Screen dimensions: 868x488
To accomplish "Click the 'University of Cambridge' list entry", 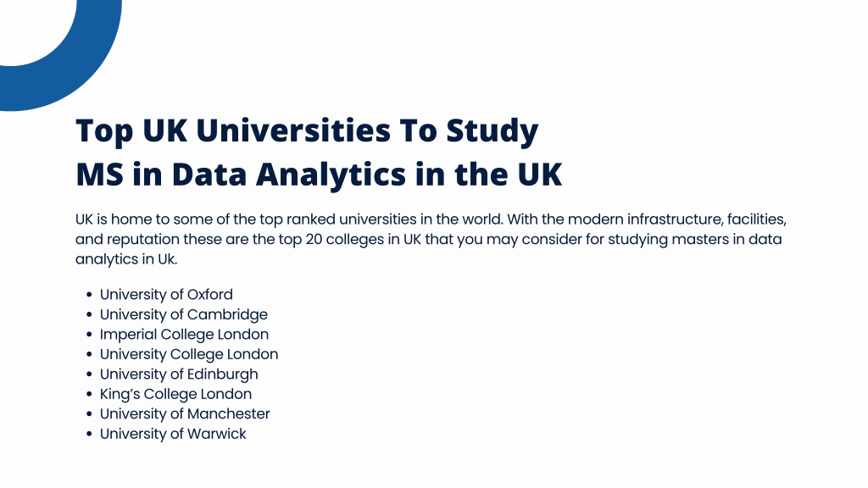I will pyautogui.click(x=184, y=314).
